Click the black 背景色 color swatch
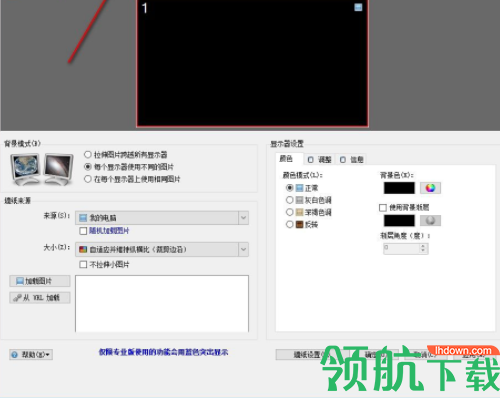 [399, 188]
